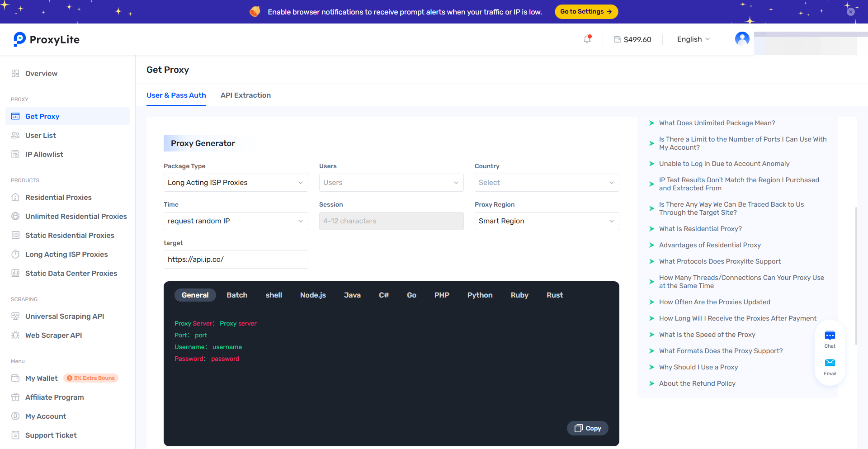Screen dimensions: 868x449
Task: Open the Proxy Region dropdown
Action: click(547, 221)
